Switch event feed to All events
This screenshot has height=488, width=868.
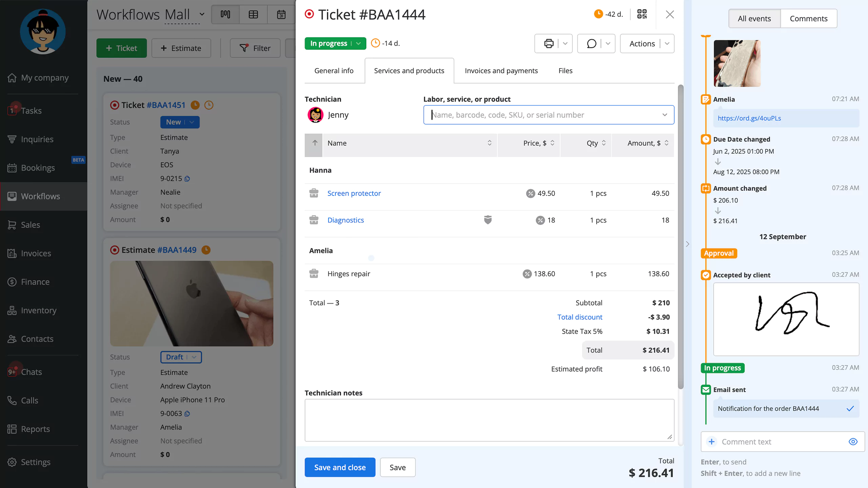coord(754,19)
